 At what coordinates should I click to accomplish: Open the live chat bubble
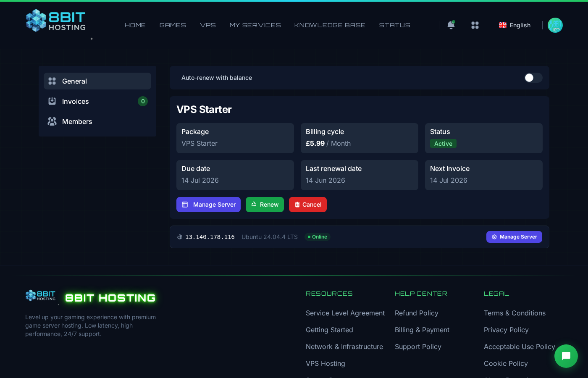pyautogui.click(x=566, y=356)
